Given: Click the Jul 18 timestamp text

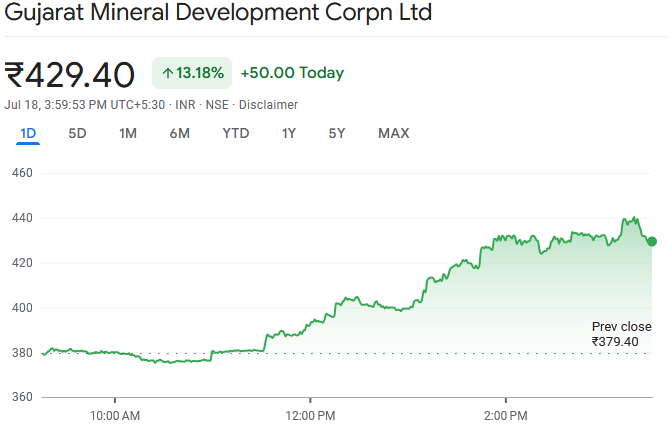Looking at the screenshot, I should click(84, 105).
